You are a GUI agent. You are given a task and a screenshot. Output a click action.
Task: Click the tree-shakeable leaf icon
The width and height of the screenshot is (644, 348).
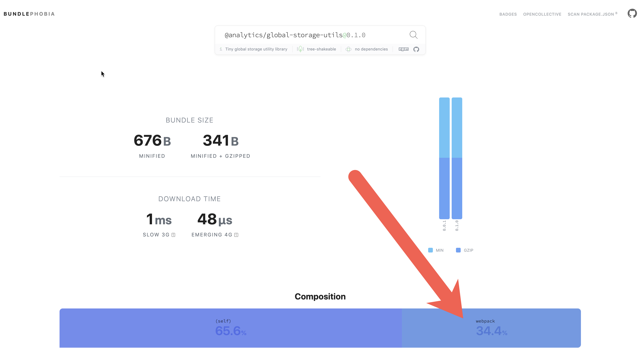(300, 49)
